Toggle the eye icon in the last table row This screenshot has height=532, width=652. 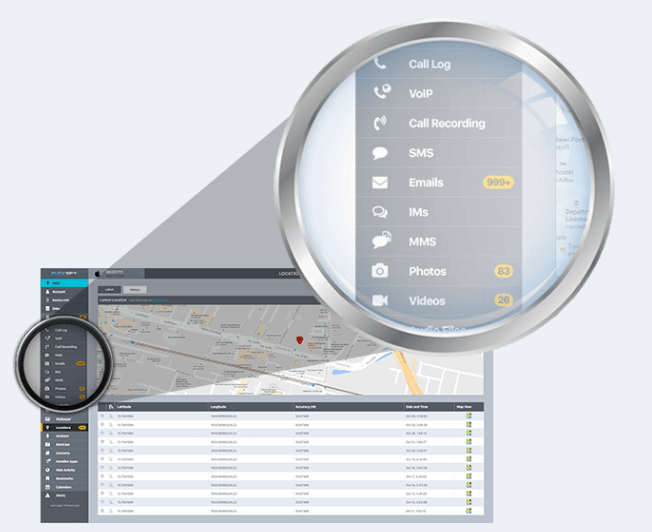102,510
